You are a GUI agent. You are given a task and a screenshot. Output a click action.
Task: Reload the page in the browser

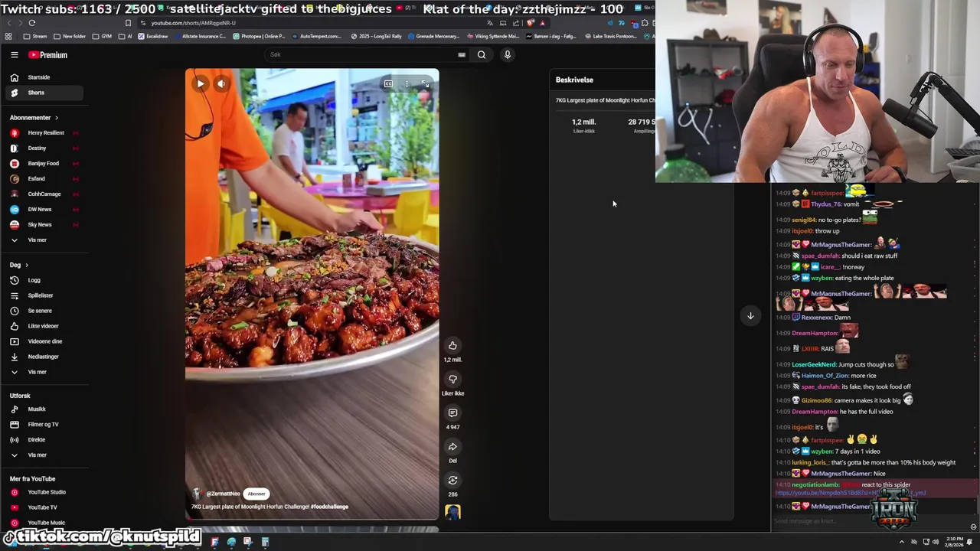[31, 23]
